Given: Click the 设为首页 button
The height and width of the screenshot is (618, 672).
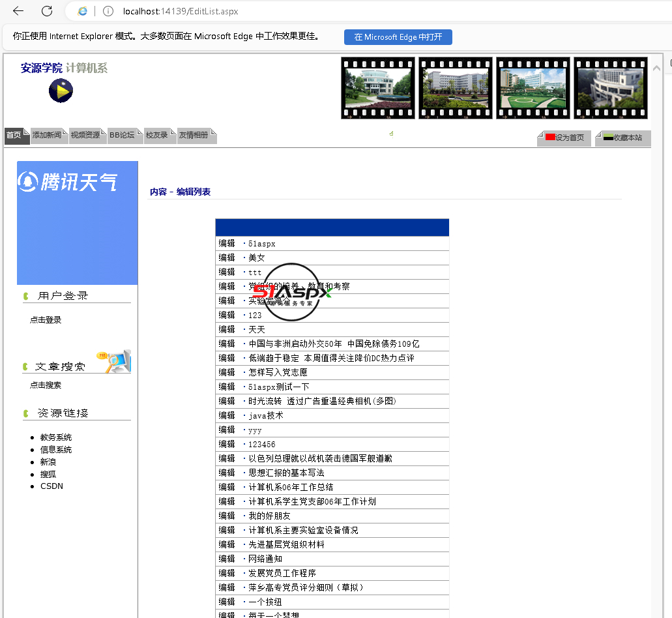Looking at the screenshot, I should [564, 138].
